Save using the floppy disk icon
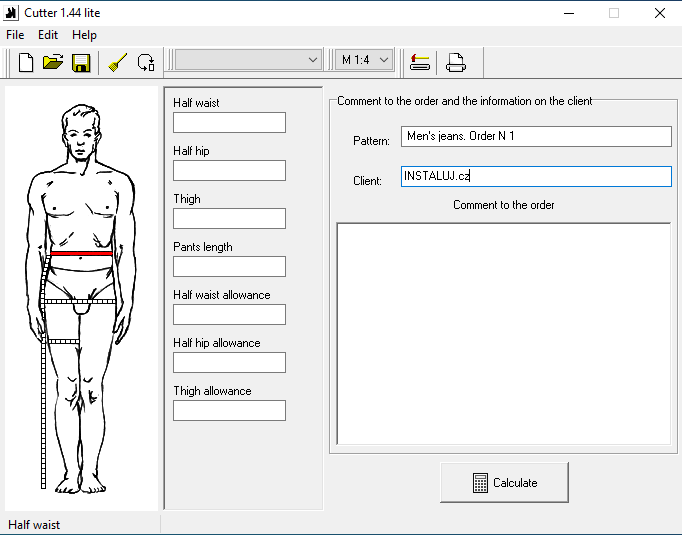Screen dimensions: 682x535 (x=81, y=62)
